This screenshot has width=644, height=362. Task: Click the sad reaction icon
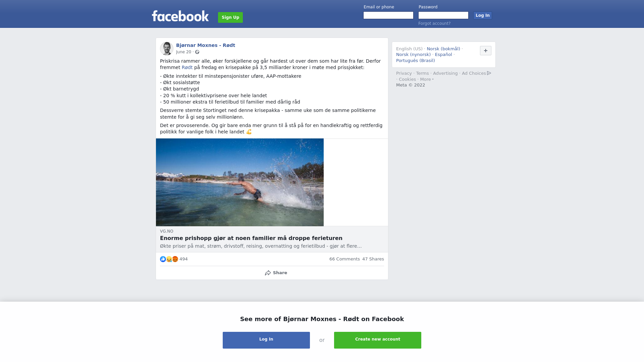click(169, 259)
